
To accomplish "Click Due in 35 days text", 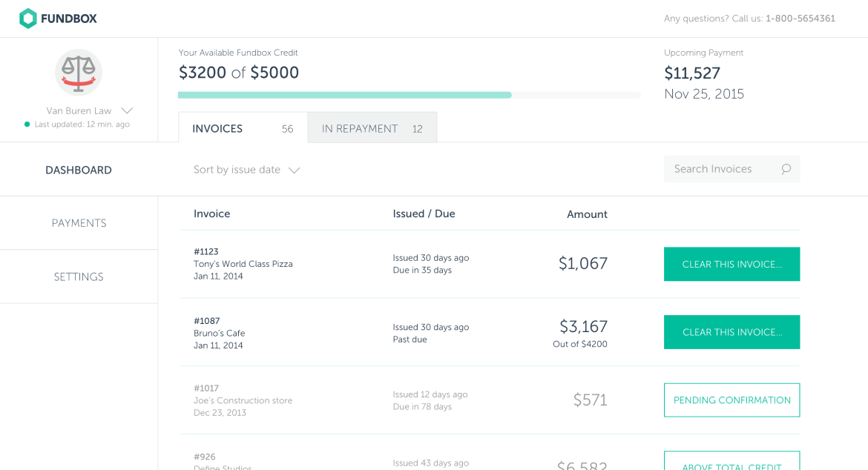I will (x=422, y=270).
